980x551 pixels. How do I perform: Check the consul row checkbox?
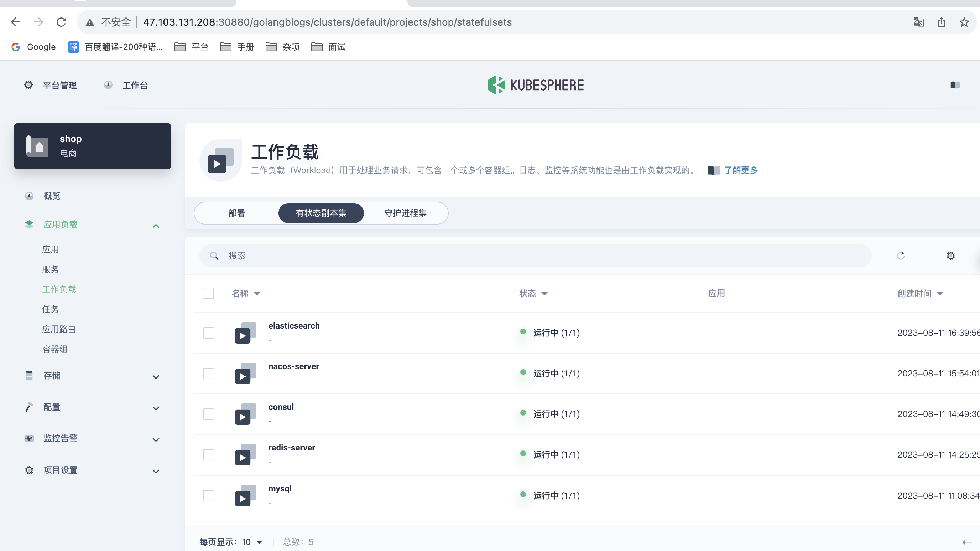click(208, 414)
